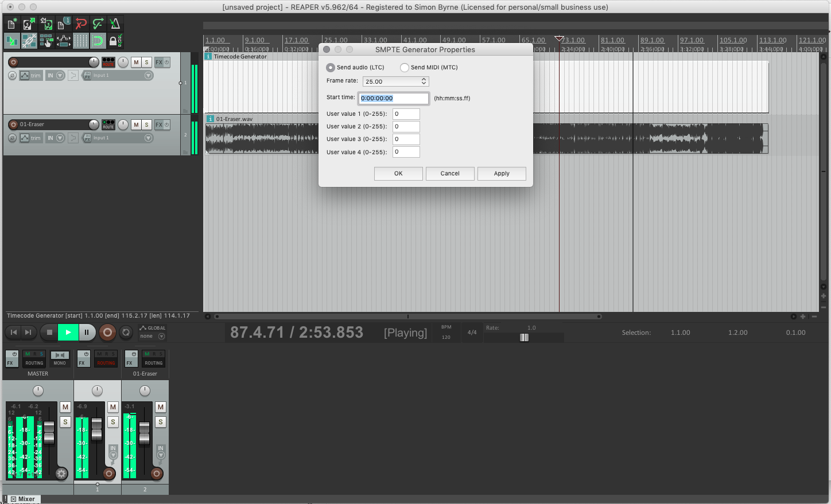Screen dimensions: 831x504
Task: Click 01-Eraser volume fader in mixer
Action: click(145, 432)
